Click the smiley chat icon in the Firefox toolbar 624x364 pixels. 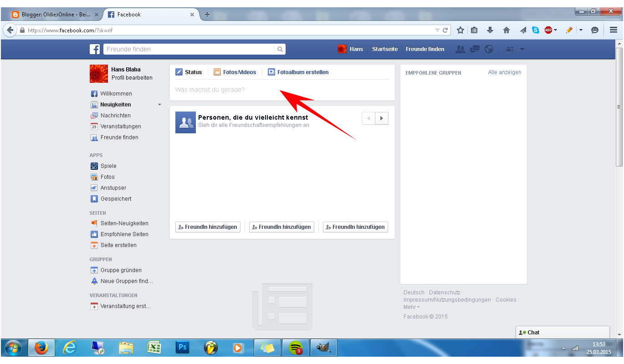click(595, 30)
